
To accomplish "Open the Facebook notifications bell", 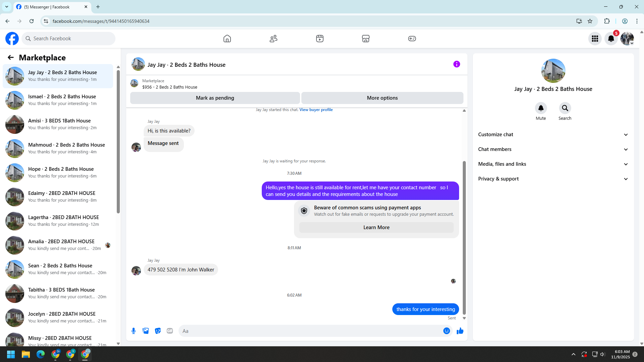I will click(611, 39).
